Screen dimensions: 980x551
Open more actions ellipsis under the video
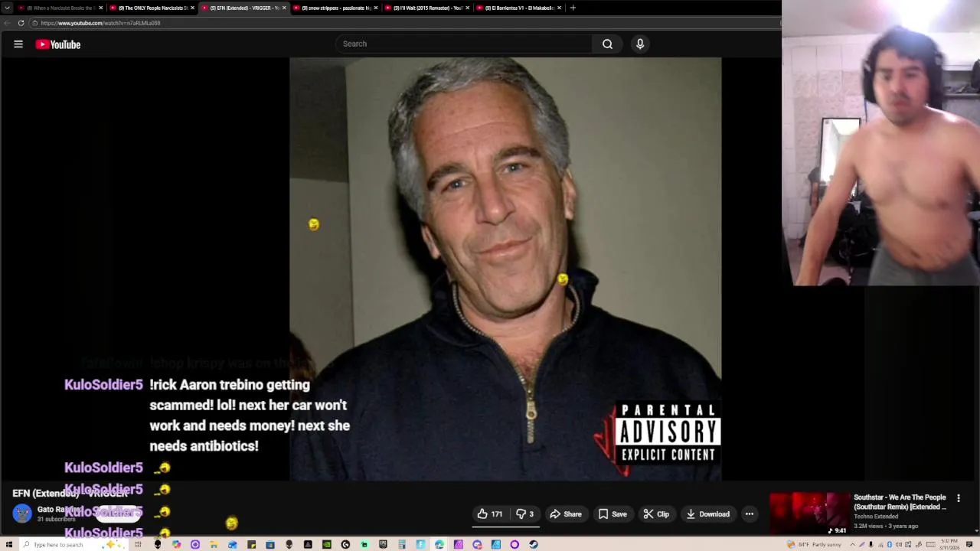coord(750,514)
